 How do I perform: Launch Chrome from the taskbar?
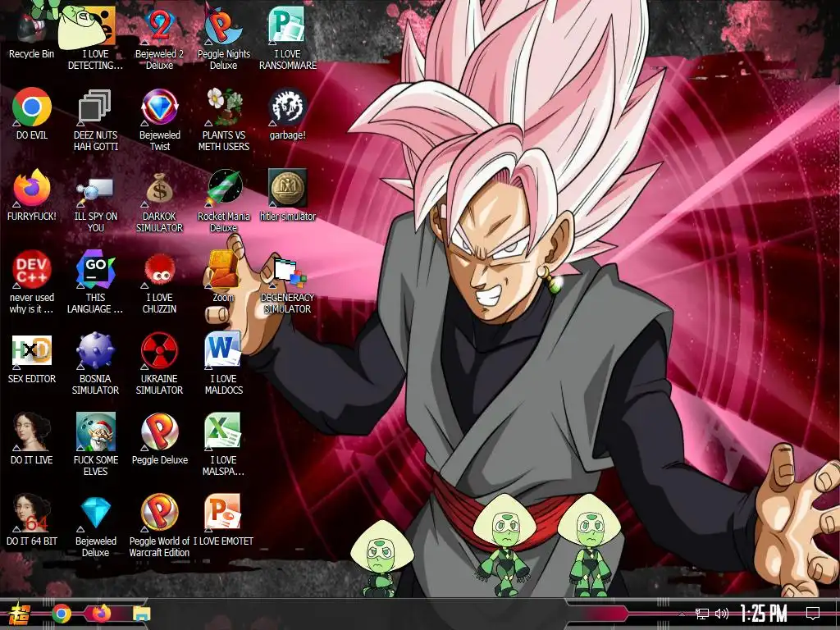tap(62, 614)
